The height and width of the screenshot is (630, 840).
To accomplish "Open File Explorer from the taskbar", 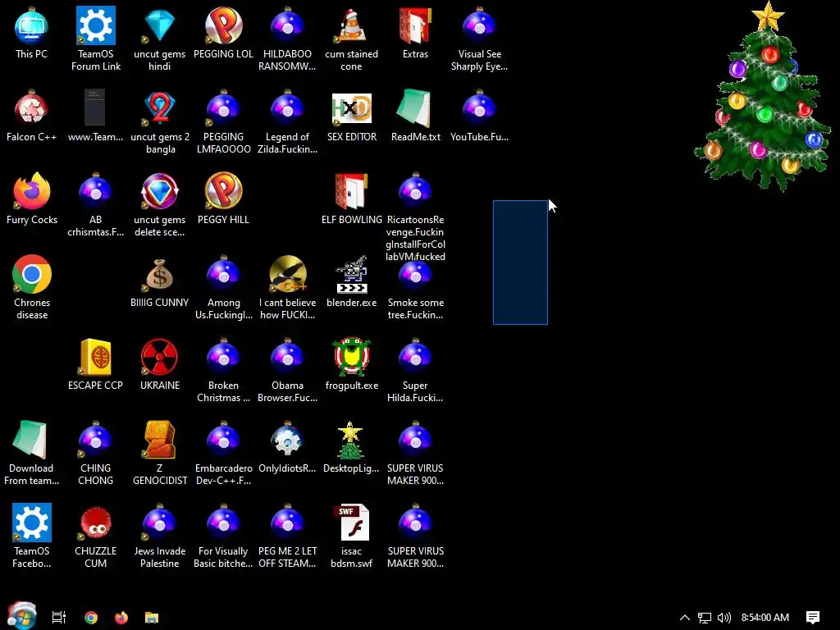I will [x=152, y=617].
